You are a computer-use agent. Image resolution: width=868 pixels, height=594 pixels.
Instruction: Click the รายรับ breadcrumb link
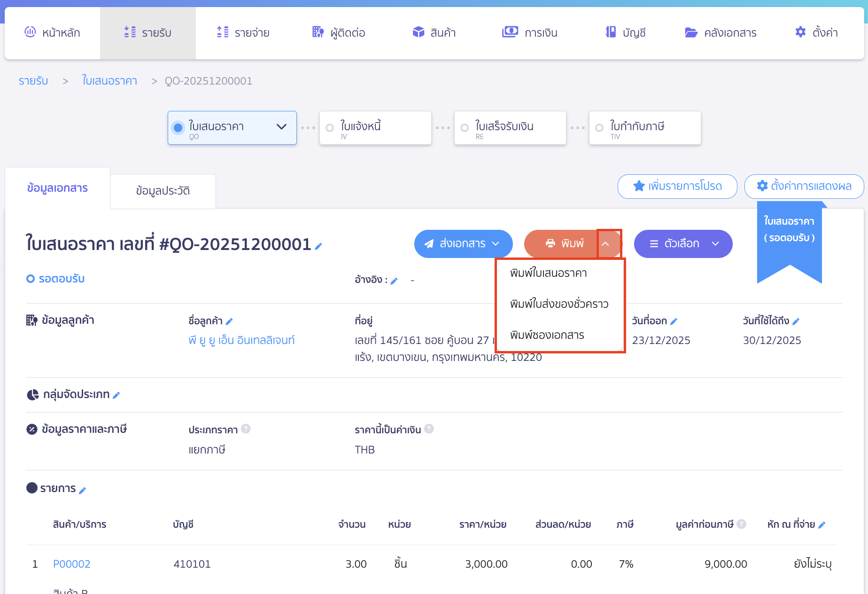[x=33, y=80]
